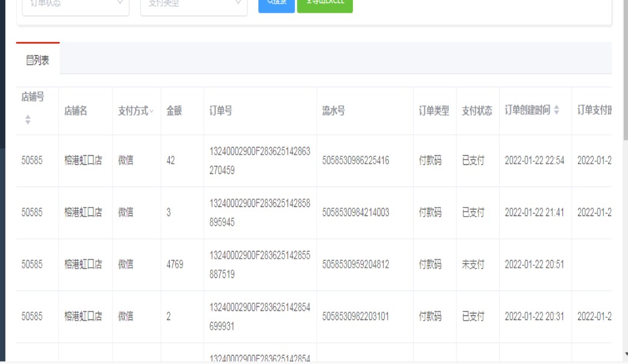The image size is (628, 364).
Task: Open the 支付方式 column filter arrow
Action: coord(151,111)
